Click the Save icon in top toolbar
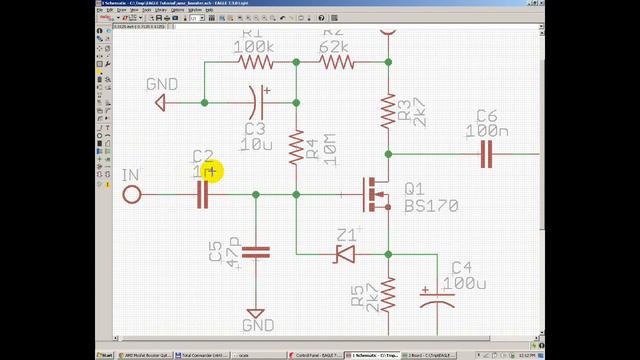 pyautogui.click(x=159, y=18)
